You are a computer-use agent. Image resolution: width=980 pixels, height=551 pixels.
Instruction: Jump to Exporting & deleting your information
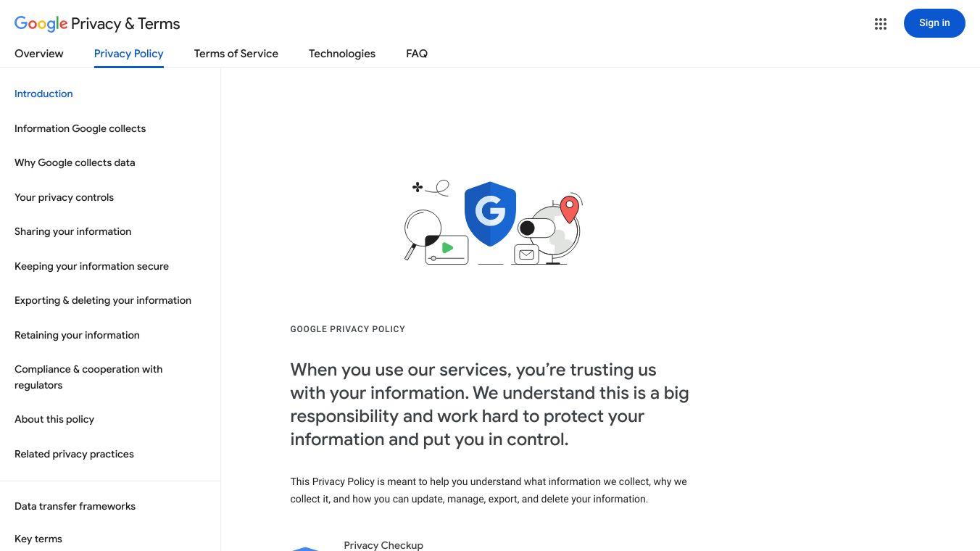click(103, 300)
